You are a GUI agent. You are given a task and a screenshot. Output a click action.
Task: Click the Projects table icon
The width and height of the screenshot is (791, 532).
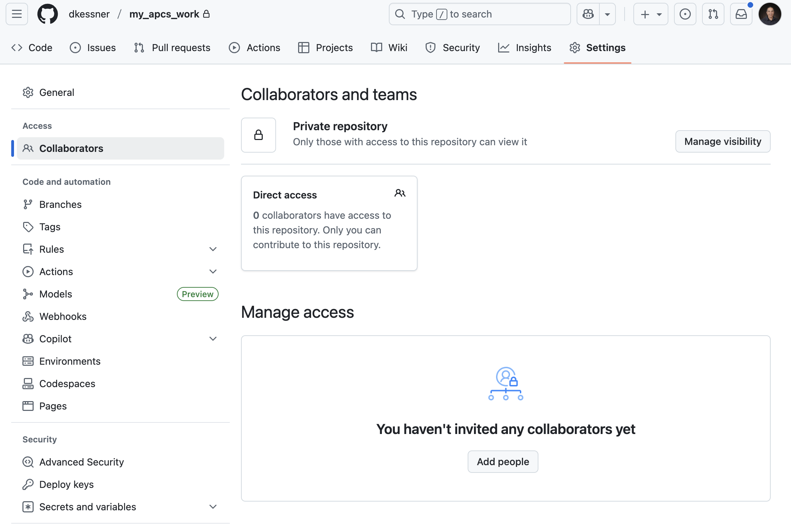[304, 48]
